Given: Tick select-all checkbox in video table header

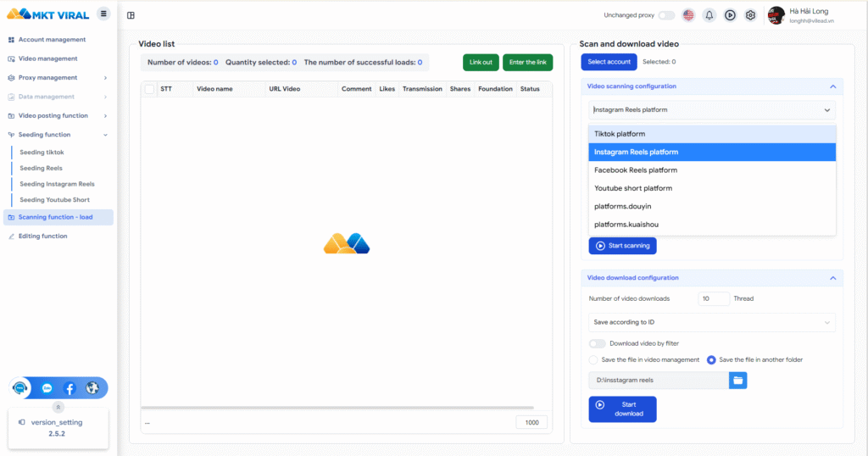Looking at the screenshot, I should coord(149,89).
